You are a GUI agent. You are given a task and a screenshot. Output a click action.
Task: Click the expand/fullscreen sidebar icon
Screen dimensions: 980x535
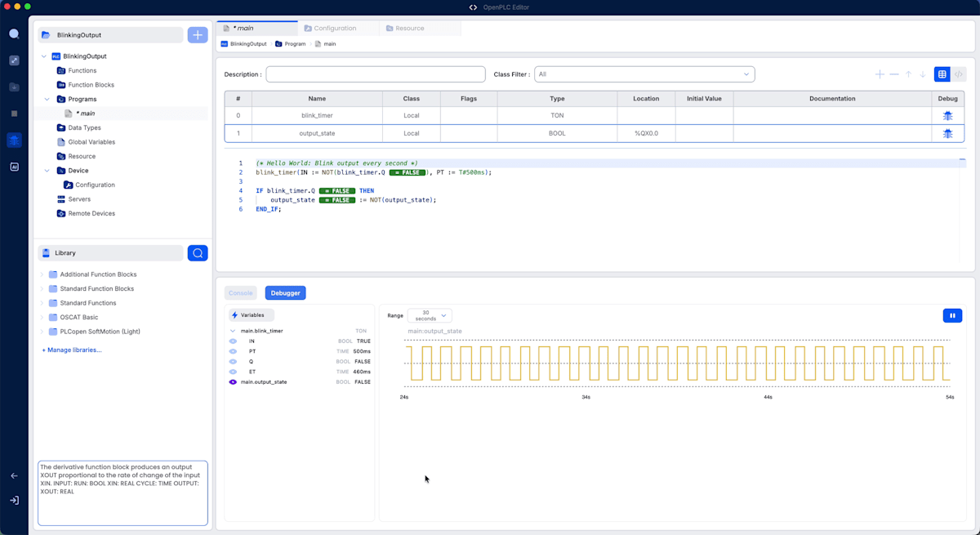pyautogui.click(x=14, y=60)
